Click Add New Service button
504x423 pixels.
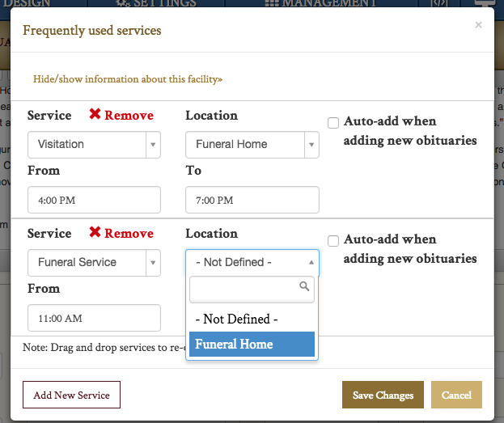click(x=71, y=395)
